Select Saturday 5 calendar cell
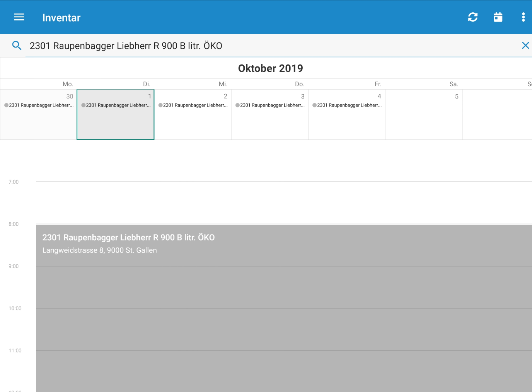Screen dimensions: 532x392 pyautogui.click(x=424, y=115)
